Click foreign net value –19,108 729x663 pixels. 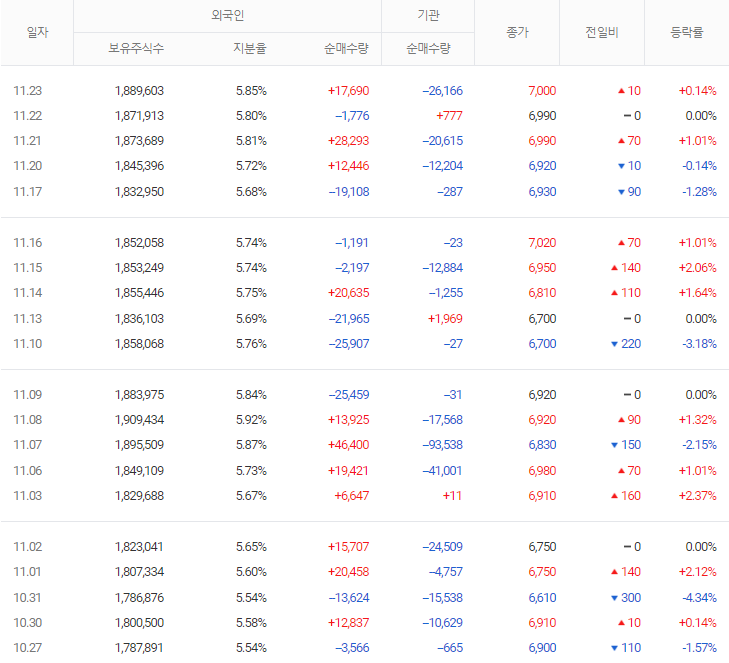tap(349, 192)
